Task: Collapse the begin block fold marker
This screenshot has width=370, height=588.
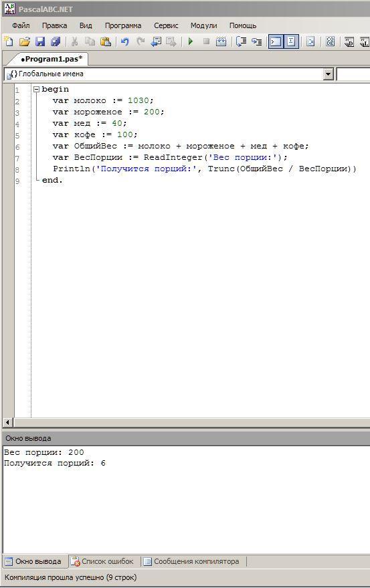Action: 36,89
